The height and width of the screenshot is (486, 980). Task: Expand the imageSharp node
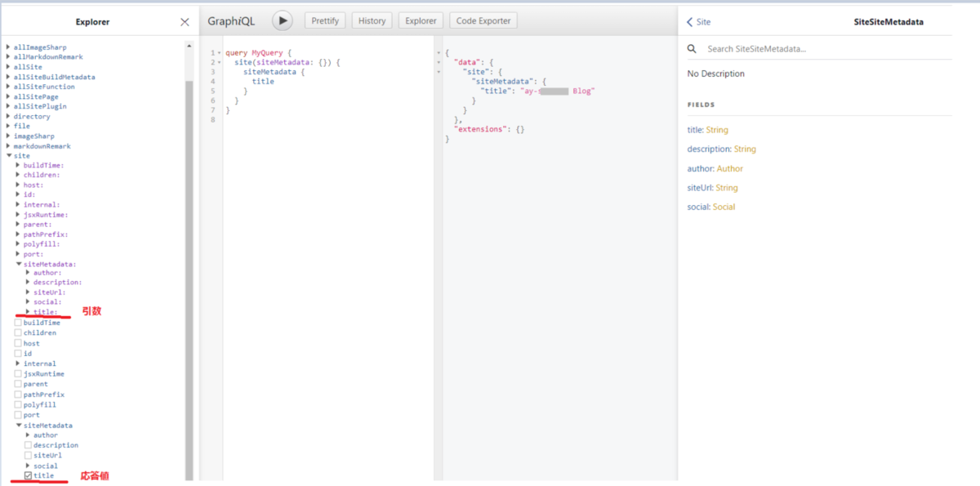click(x=8, y=136)
